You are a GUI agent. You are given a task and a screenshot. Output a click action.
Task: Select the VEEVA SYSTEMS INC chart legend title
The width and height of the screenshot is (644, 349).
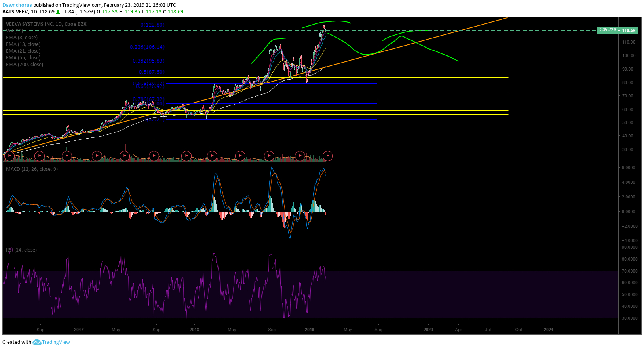point(46,24)
